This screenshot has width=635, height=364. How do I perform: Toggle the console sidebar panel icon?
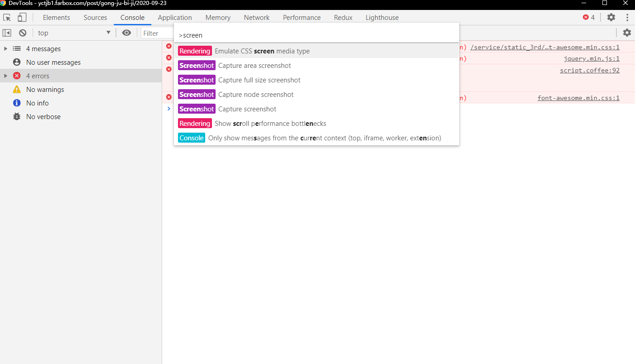(7, 33)
